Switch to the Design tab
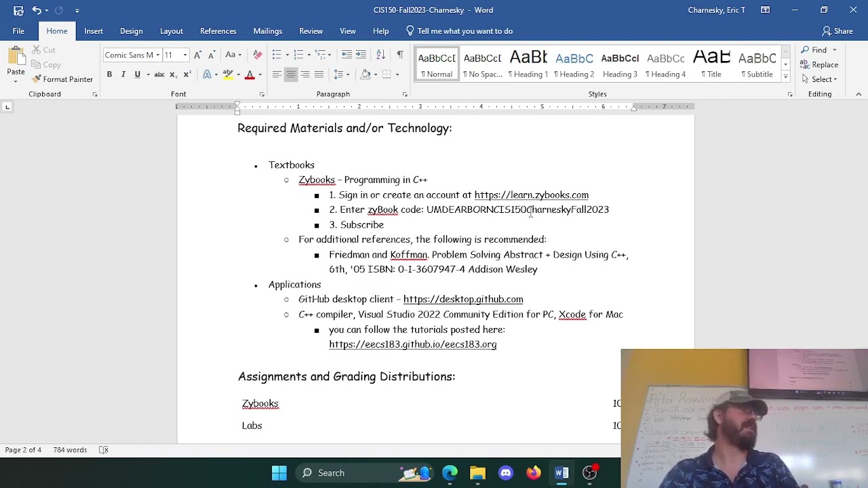This screenshot has width=868, height=488. click(x=132, y=31)
